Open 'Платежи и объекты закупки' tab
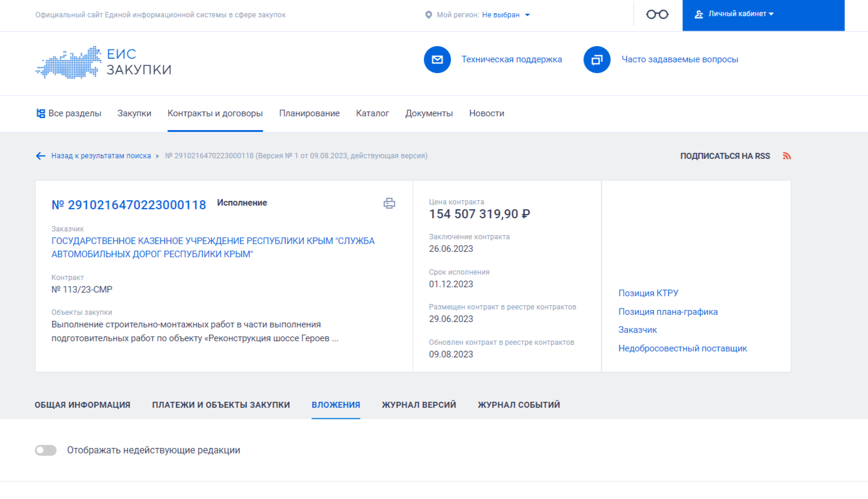The height and width of the screenshot is (499, 868). [x=221, y=405]
